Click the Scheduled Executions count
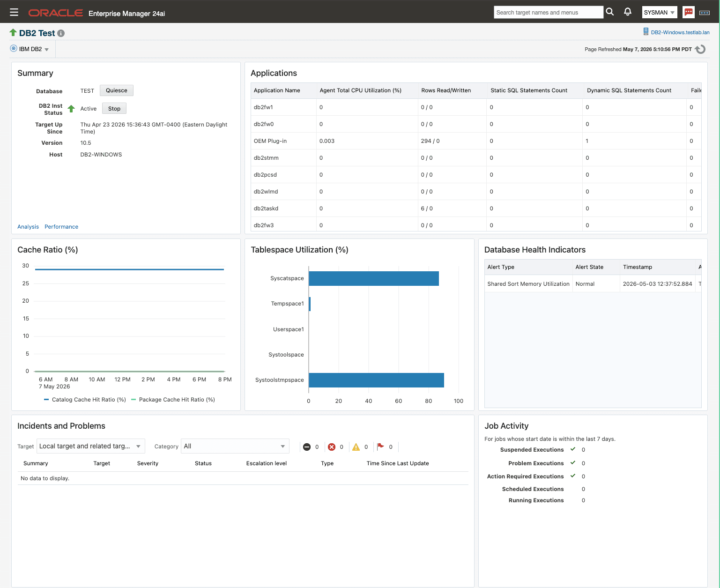 [x=583, y=489]
